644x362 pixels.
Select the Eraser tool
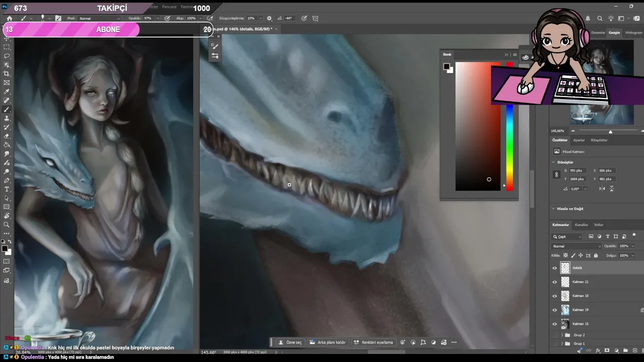(7, 136)
